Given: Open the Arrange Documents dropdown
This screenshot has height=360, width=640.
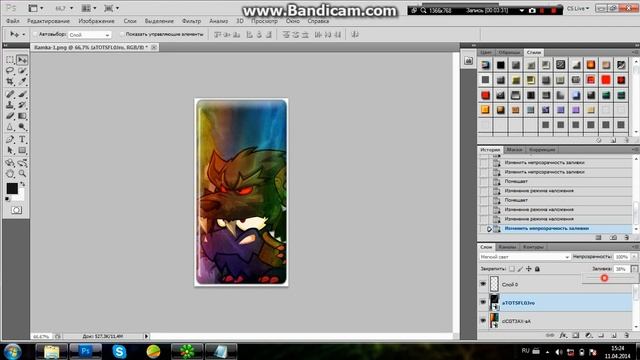Looking at the screenshot, I should (x=89, y=8).
